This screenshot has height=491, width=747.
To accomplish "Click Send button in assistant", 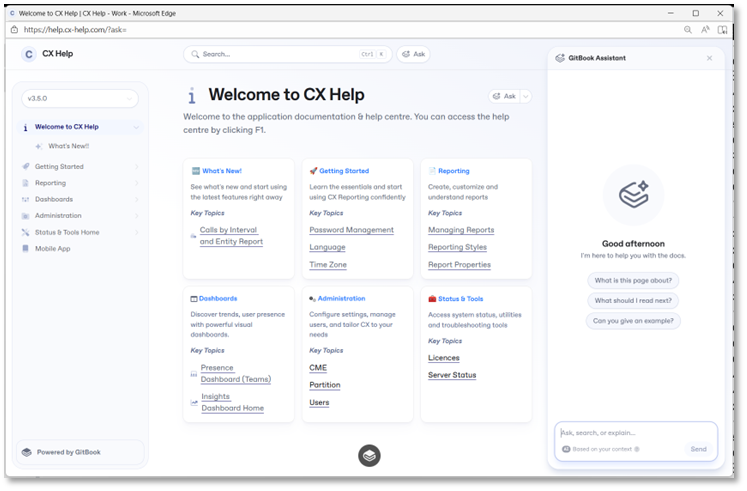I will 698,449.
